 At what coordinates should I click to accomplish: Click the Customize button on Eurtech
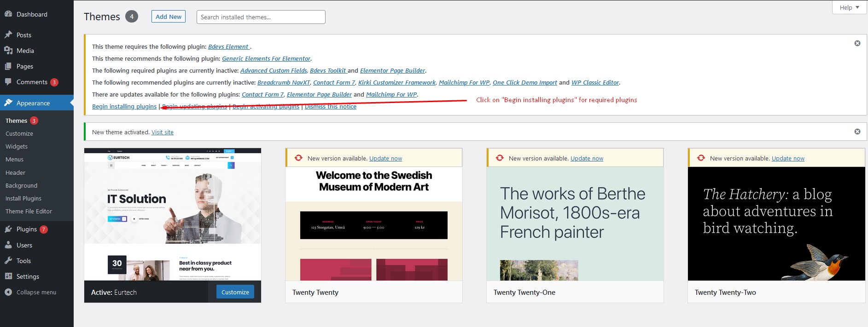235,292
